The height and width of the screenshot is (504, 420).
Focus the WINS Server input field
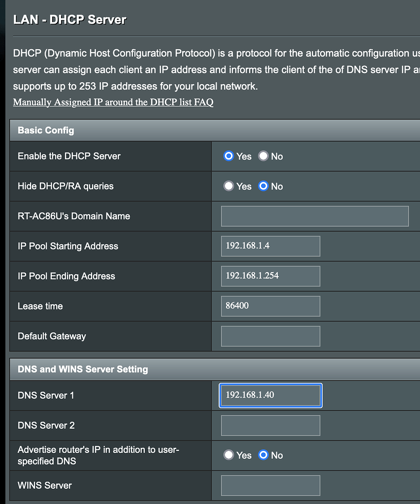pyautogui.click(x=270, y=485)
